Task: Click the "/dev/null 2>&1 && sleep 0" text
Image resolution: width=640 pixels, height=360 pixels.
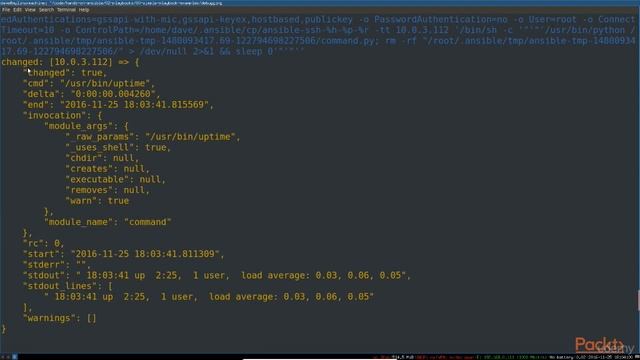Action: (206, 51)
